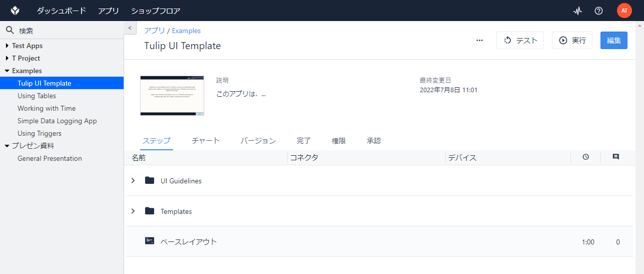Follow the Examples breadcrumb link
This screenshot has width=644, height=274.
(186, 31)
